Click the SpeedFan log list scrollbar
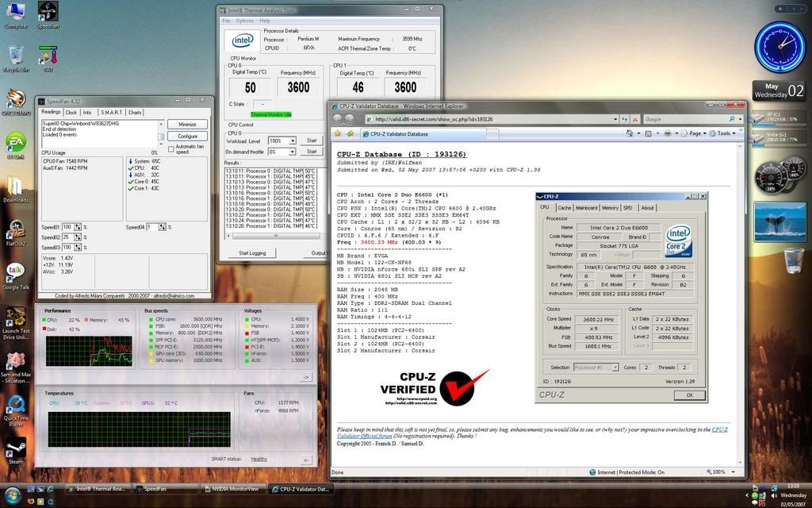This screenshot has height=508, width=812. pos(161,133)
